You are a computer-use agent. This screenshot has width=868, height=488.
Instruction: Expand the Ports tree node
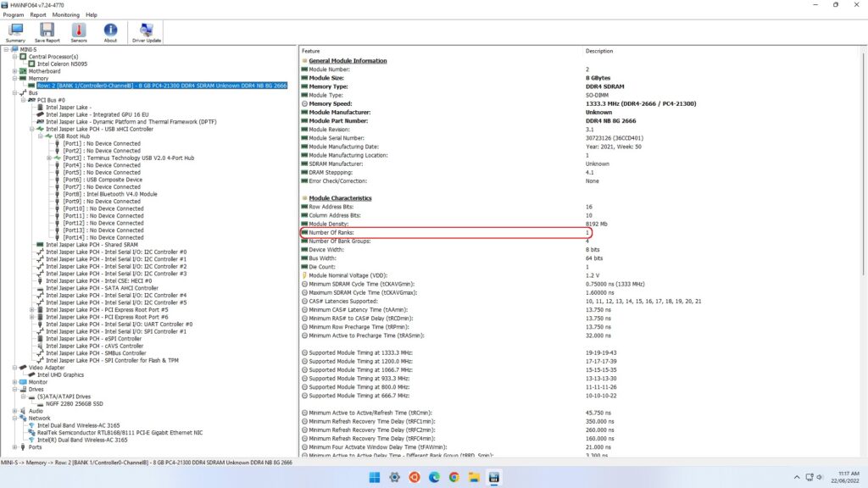(x=14, y=447)
